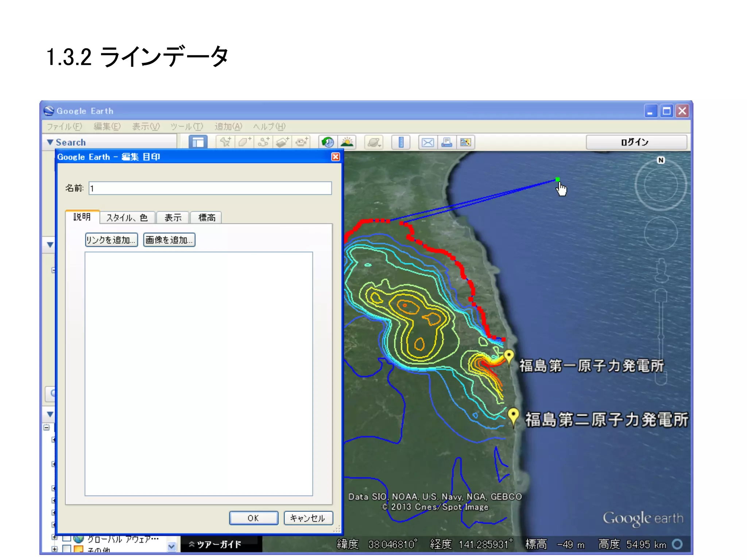Click the Add Path toolbar icon

[x=264, y=142]
